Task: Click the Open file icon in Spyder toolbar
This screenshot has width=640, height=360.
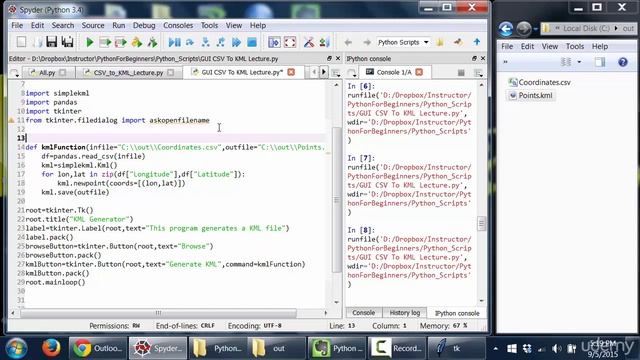Action: tap(37, 42)
